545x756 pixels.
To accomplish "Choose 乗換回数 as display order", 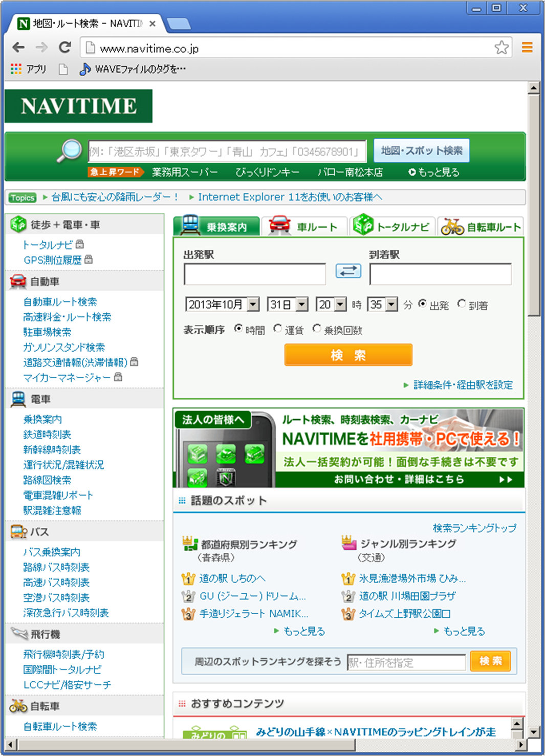I will (318, 329).
